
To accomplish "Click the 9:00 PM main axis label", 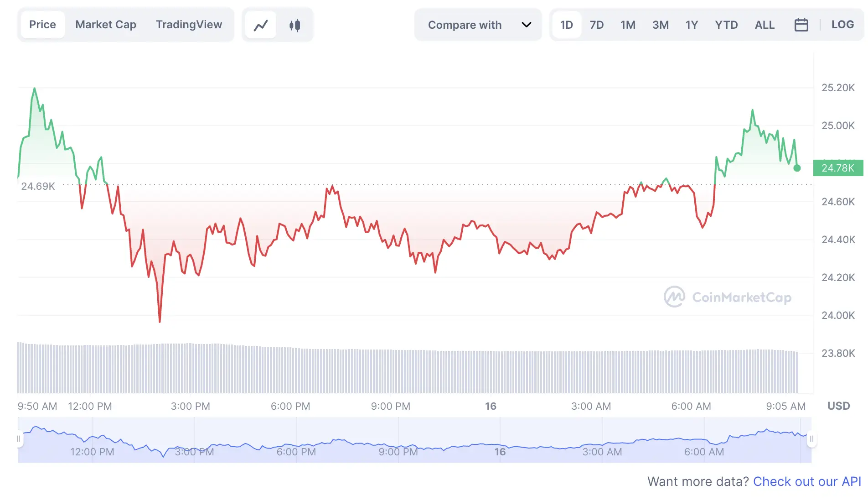I will pyautogui.click(x=390, y=406).
